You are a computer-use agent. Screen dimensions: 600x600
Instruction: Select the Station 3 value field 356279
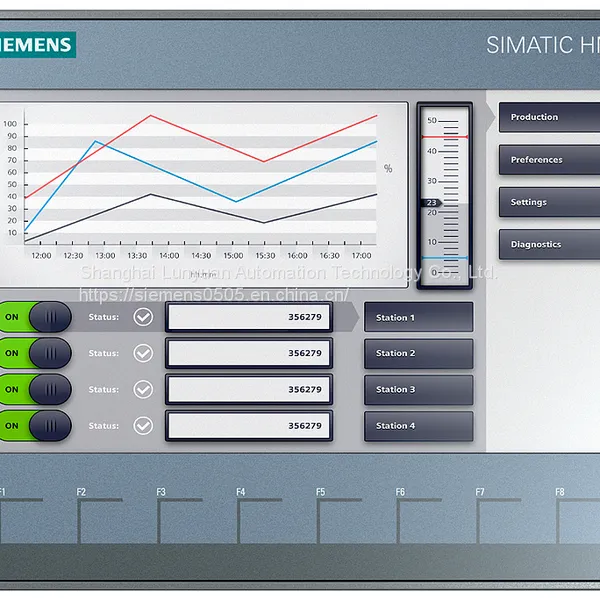pos(249,390)
